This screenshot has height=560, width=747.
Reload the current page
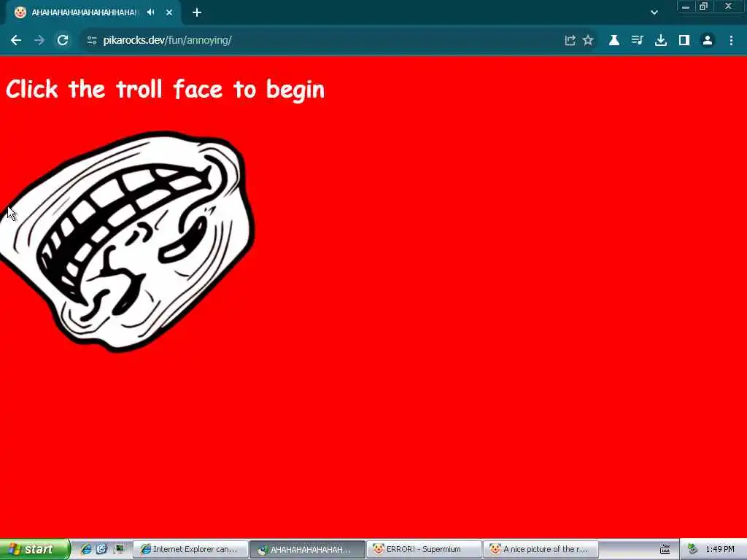[x=63, y=41]
